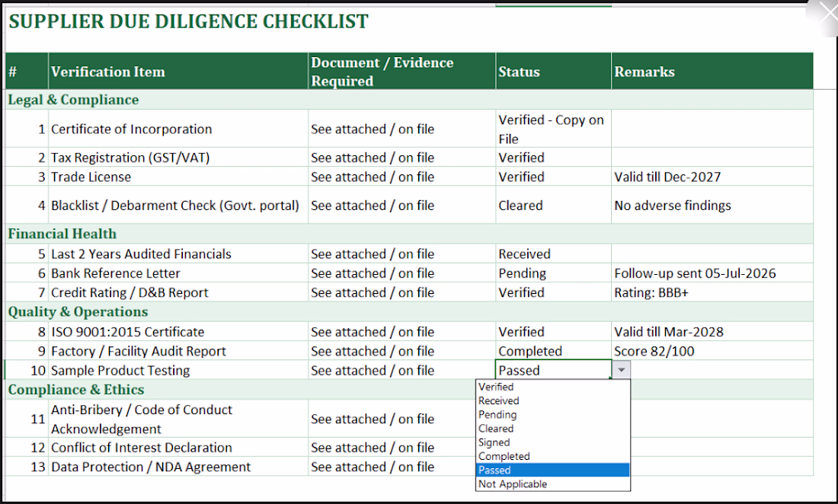Select the Financial Health section row
This screenshot has width=838, height=504.
(x=409, y=234)
